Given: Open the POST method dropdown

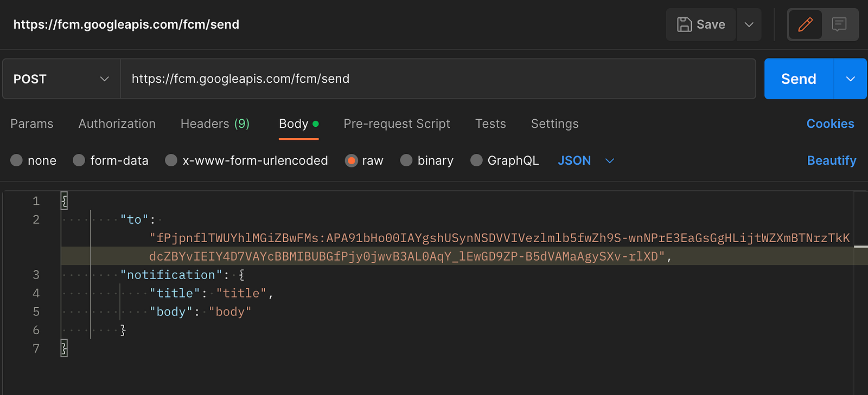Looking at the screenshot, I should (x=61, y=79).
